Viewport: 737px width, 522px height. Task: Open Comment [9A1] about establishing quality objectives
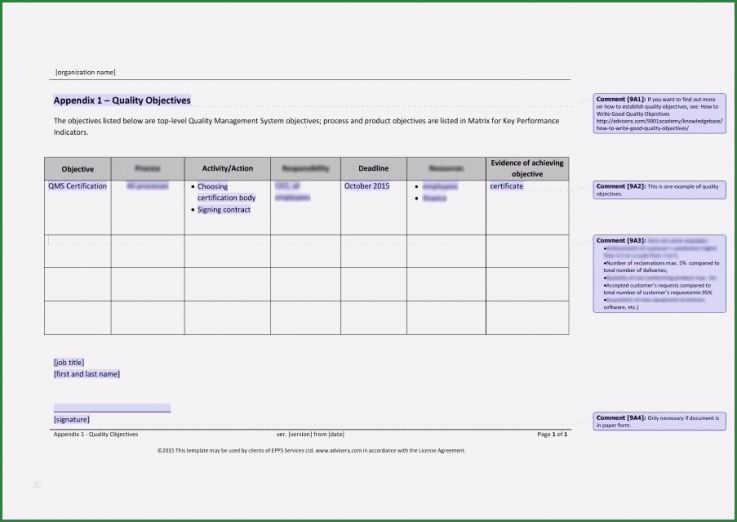pyautogui.click(x=659, y=113)
